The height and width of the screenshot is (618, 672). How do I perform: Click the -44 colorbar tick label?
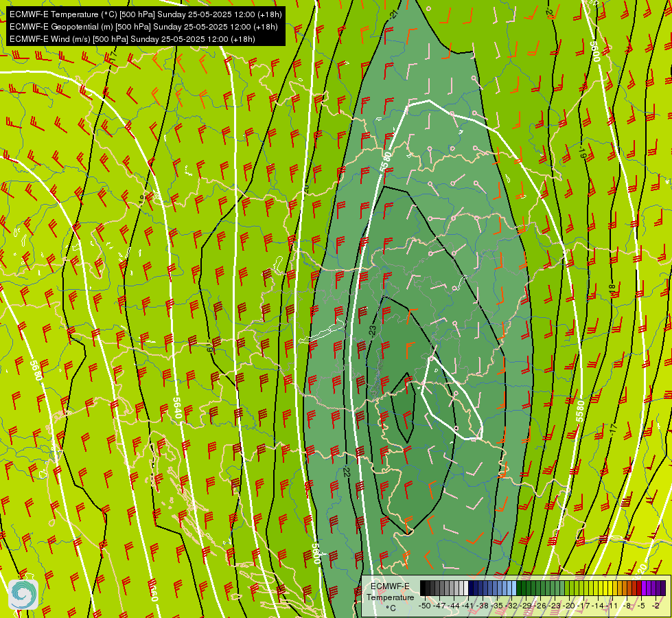pyautogui.click(x=454, y=606)
